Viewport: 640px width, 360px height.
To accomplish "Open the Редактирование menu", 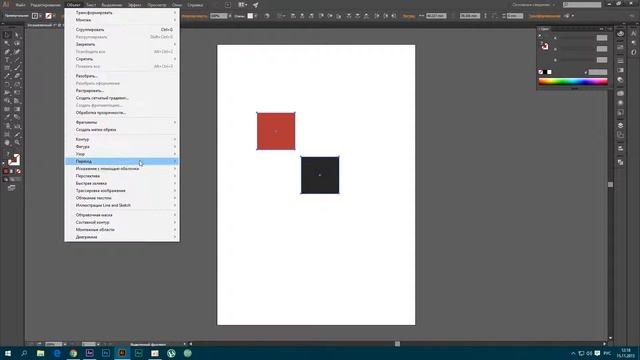I will point(45,5).
